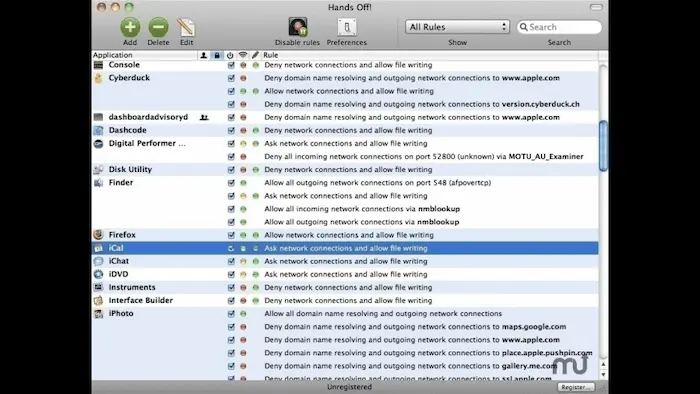The height and width of the screenshot is (394, 700).
Task: Click the user column header icon
Action: click(x=204, y=55)
